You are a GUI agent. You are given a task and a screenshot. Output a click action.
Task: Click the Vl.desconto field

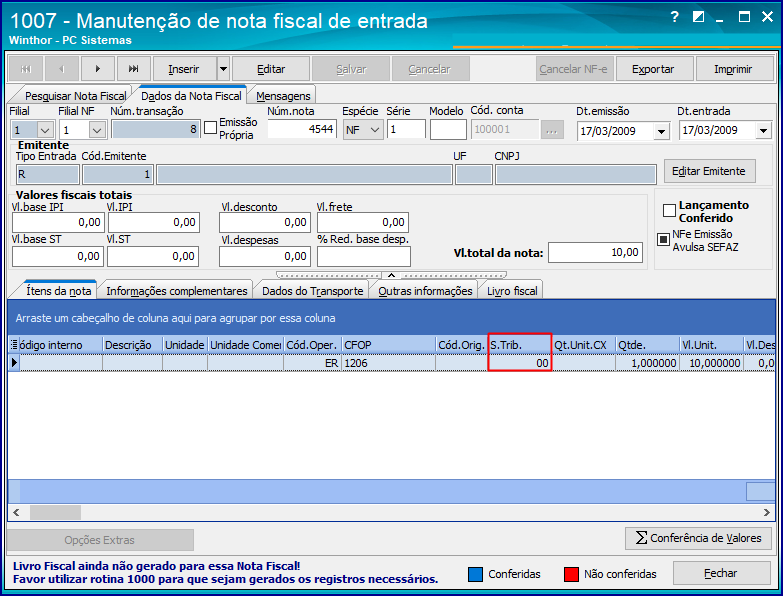(265, 223)
